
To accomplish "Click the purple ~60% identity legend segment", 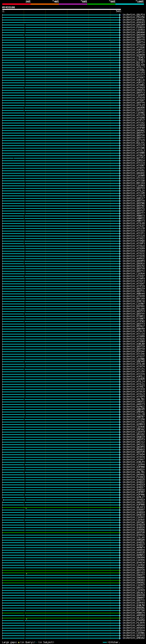I will pyautogui.click(x=73, y=4).
